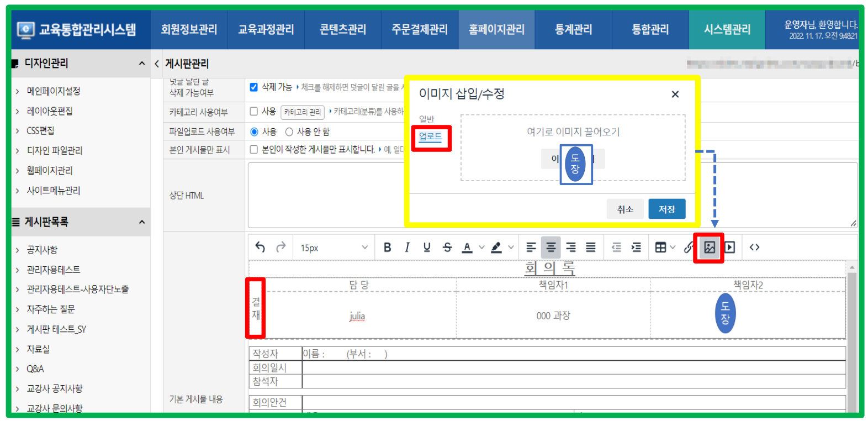Open the text color picker
Image resolution: width=868 pixels, height=421 pixels.
[x=481, y=248]
